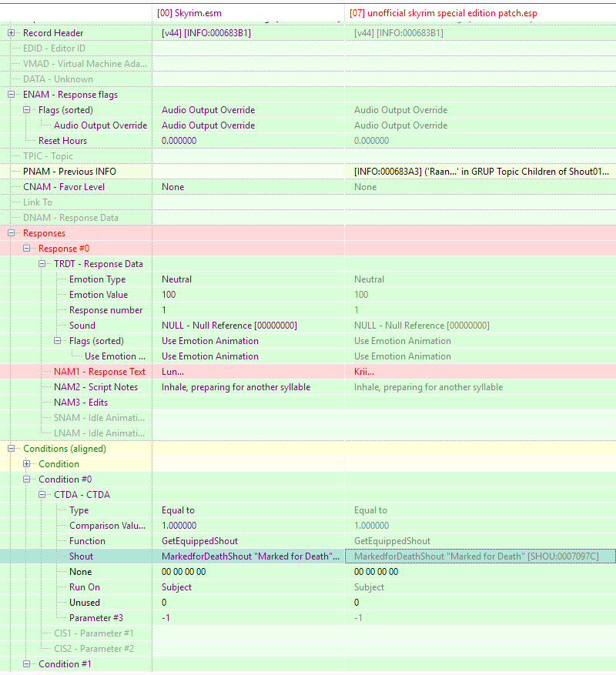Select Response number row label
The width and height of the screenshot is (616, 675).
106,310
